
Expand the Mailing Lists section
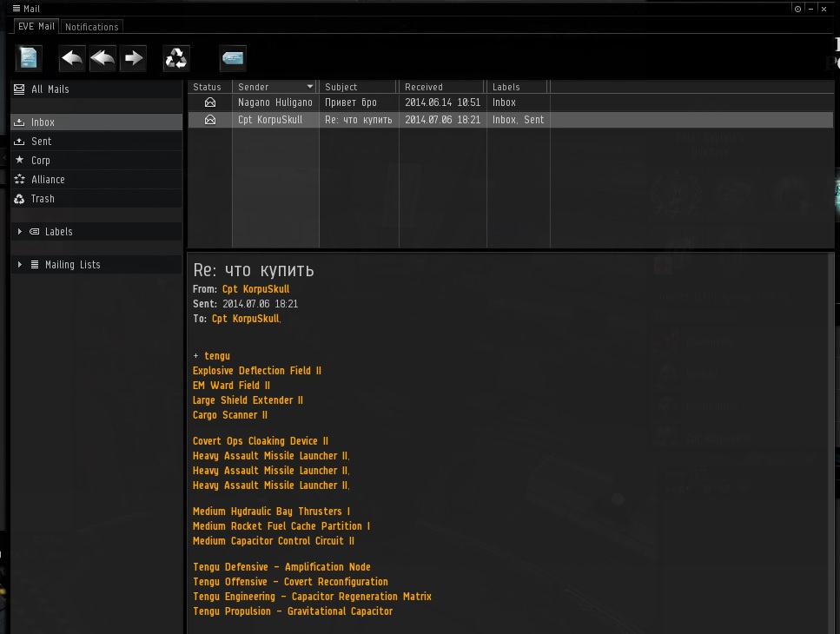pos(20,265)
